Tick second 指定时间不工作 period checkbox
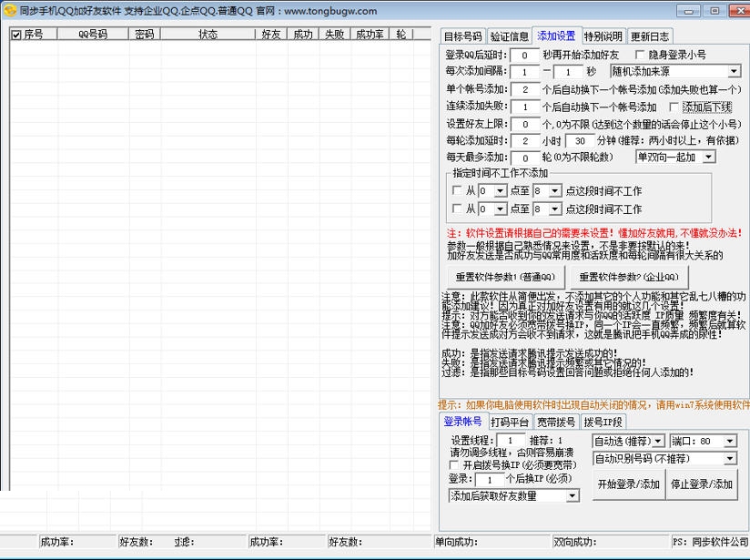Screen dimensions: 750x560 click(x=457, y=209)
